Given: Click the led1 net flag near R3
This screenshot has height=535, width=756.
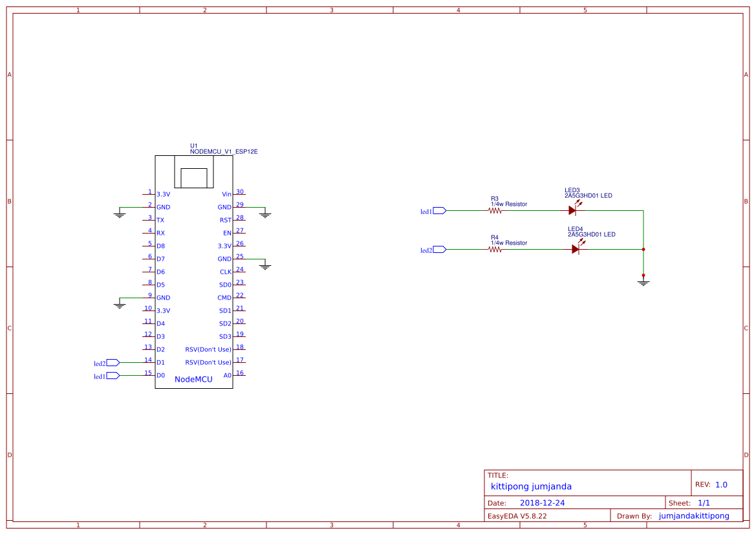Looking at the screenshot, I should 439,210.
